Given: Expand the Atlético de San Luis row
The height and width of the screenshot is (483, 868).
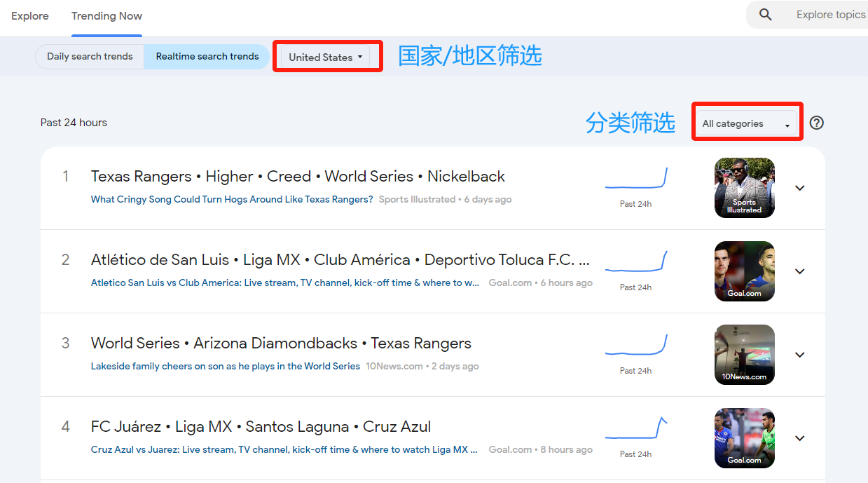Looking at the screenshot, I should click(799, 271).
